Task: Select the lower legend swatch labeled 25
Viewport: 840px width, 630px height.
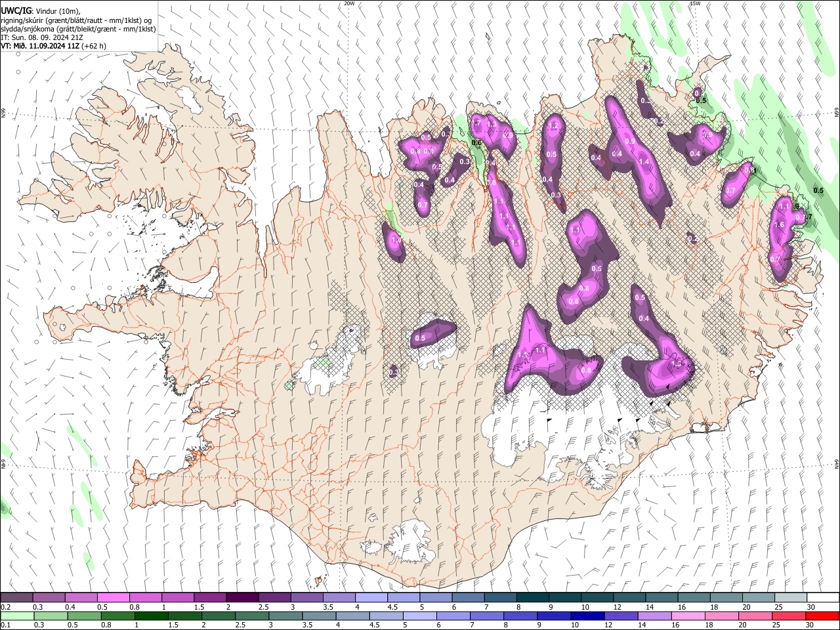Action: pos(789,616)
